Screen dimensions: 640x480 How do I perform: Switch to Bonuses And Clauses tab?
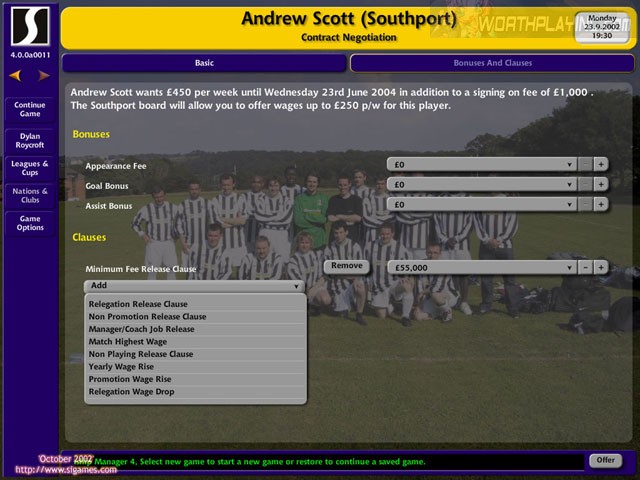(x=493, y=63)
